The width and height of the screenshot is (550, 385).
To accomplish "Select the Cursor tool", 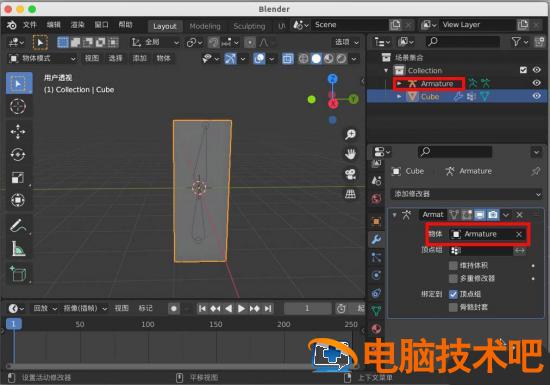I will tap(18, 106).
